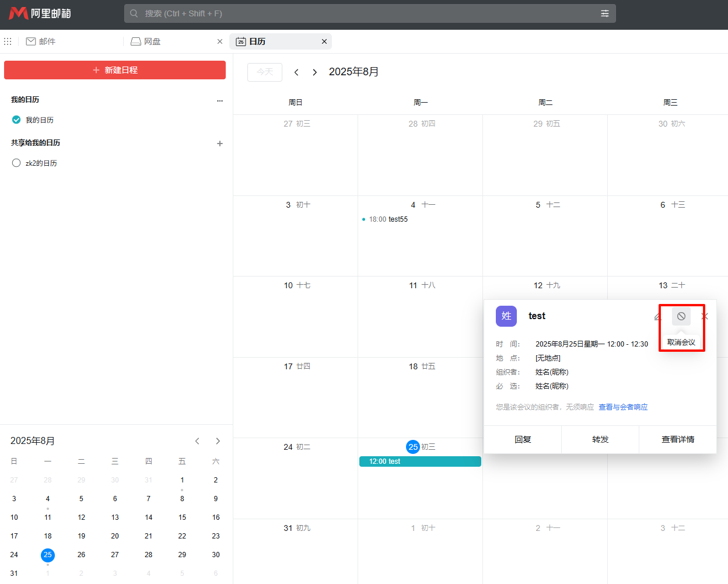Viewport: 728px width, 584px height.
Task: Open the app grid launcher icon
Action: 8,41
